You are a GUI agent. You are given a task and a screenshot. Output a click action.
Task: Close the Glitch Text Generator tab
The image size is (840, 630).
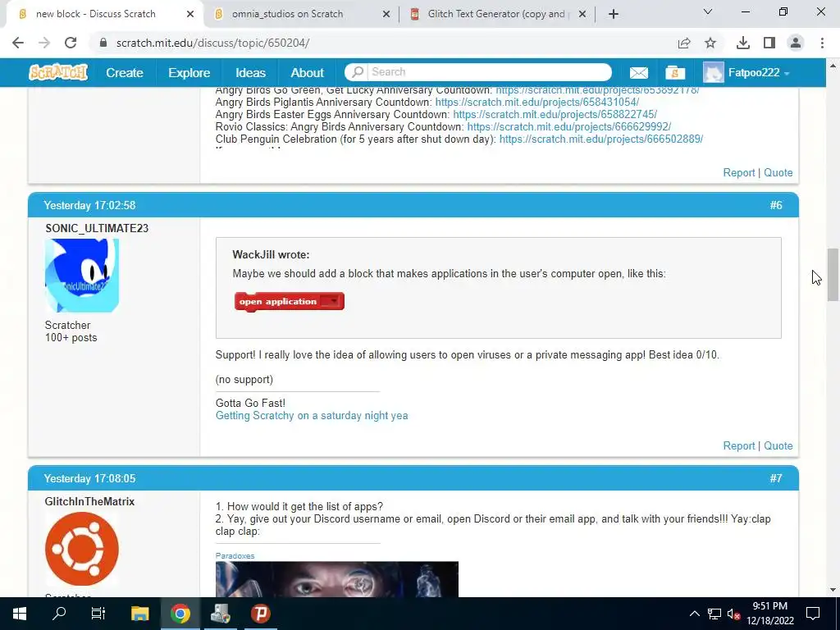tap(582, 14)
